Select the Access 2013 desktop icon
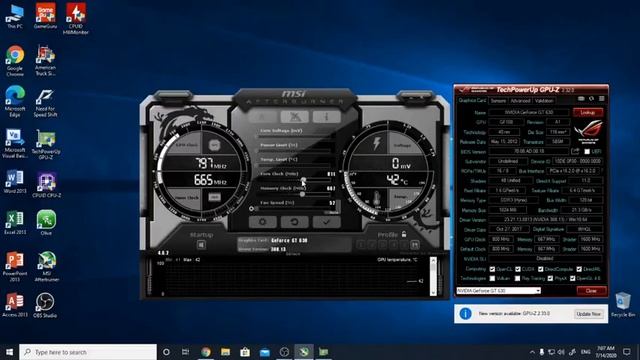 pyautogui.click(x=15, y=305)
